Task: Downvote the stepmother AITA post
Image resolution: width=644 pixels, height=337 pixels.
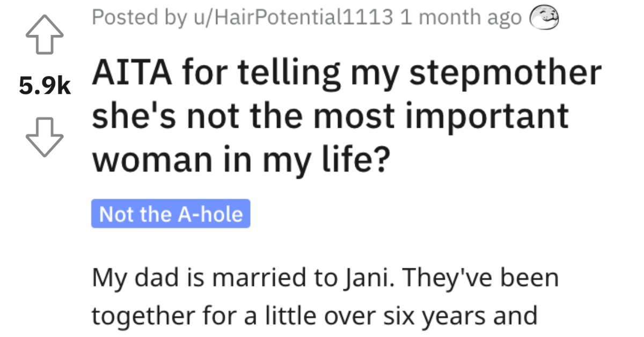Action: pyautogui.click(x=45, y=136)
